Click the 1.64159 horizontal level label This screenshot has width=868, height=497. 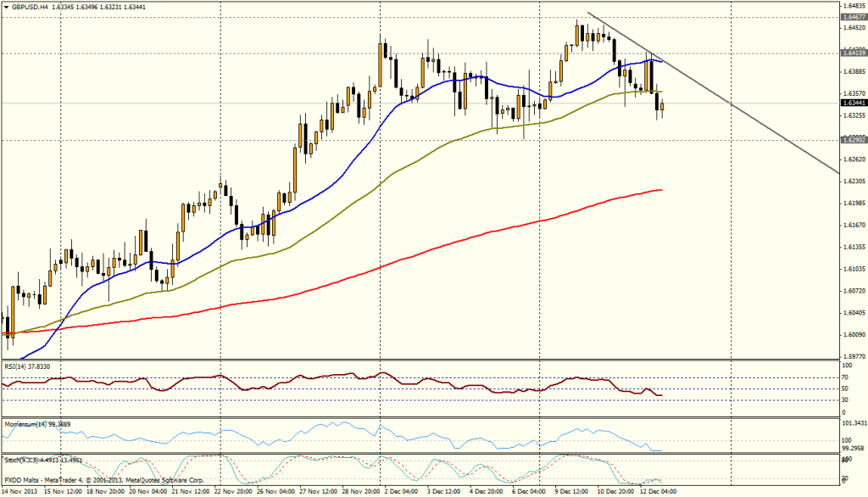852,53
